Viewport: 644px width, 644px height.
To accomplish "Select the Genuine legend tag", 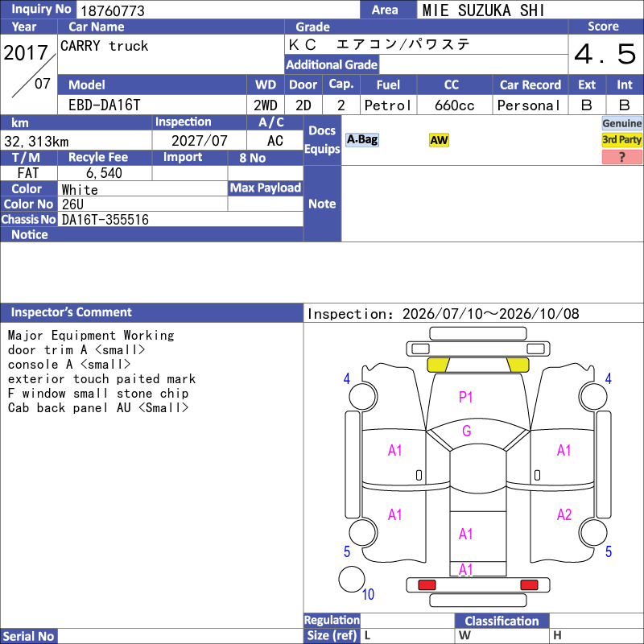I will point(621,123).
